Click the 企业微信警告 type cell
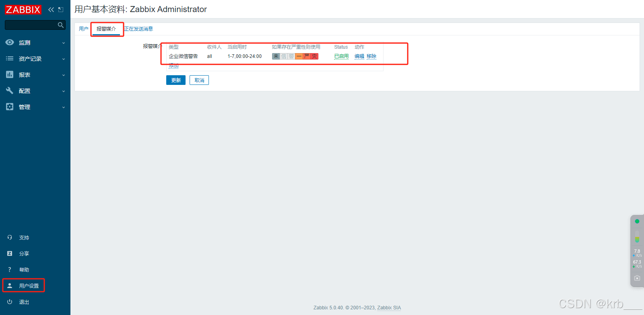 tap(183, 56)
